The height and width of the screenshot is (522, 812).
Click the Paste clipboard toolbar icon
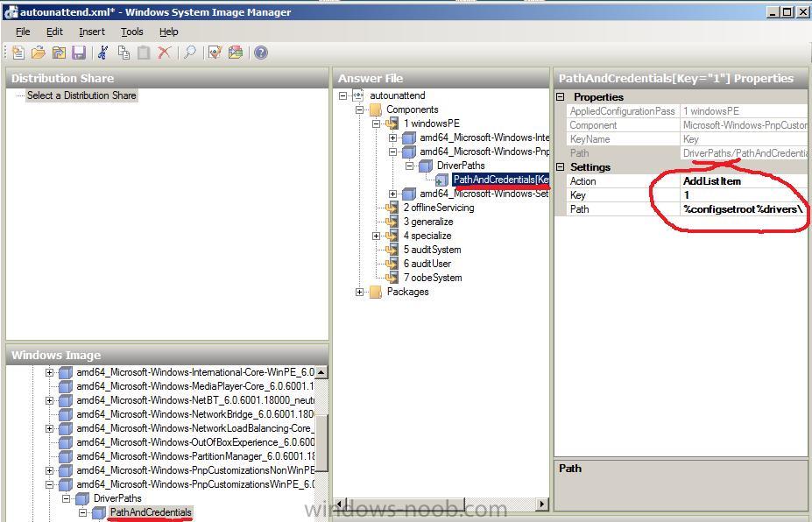click(144, 53)
